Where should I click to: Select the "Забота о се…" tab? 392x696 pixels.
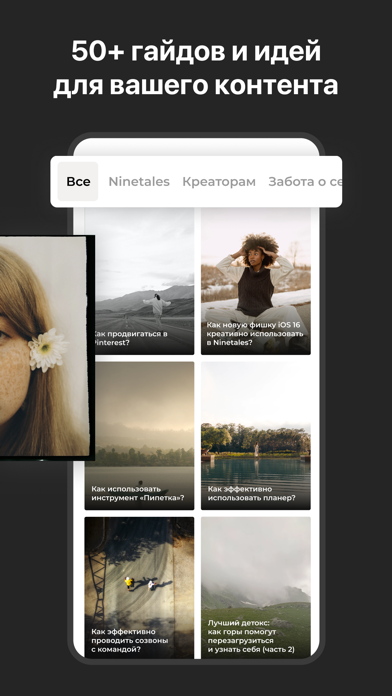click(x=305, y=182)
